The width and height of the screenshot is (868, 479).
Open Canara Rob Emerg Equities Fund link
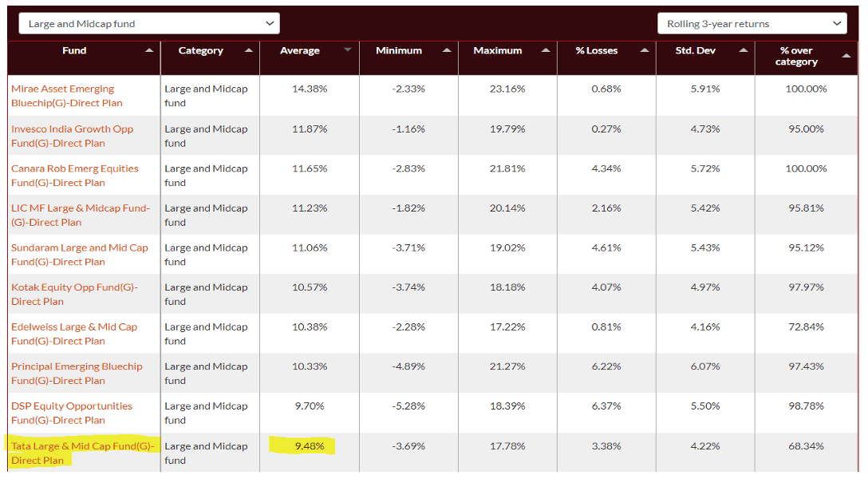pos(75,176)
